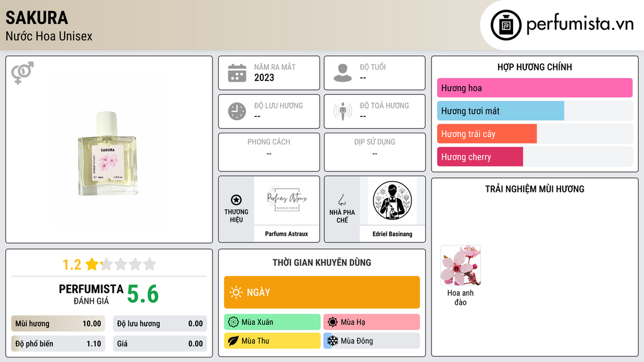Image resolution: width=644 pixels, height=362 pixels.
Task: Open the Parfums Astraux brand logo
Action: (287, 200)
